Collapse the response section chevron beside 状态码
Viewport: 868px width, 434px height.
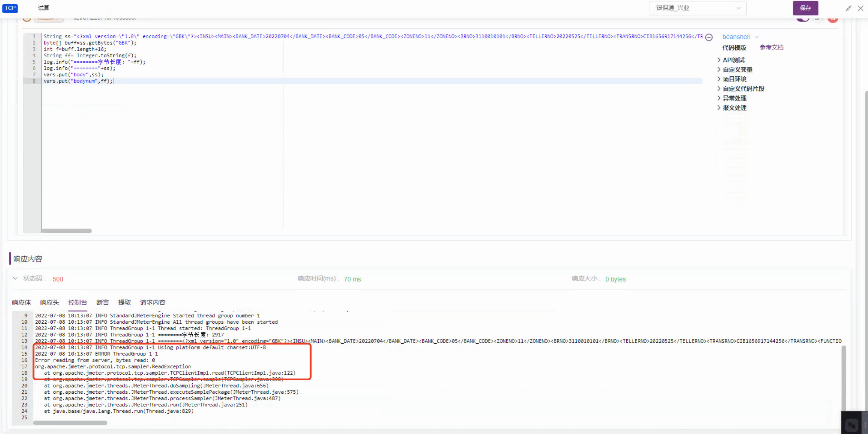(15, 279)
